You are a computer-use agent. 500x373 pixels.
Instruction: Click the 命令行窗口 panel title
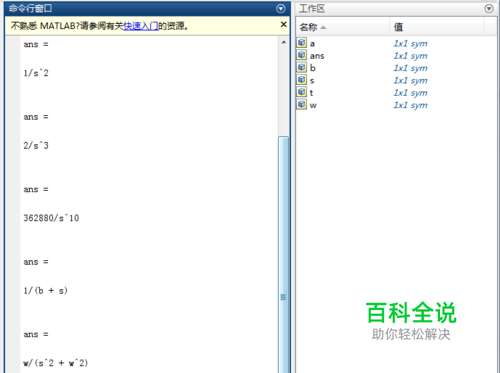(30, 8)
